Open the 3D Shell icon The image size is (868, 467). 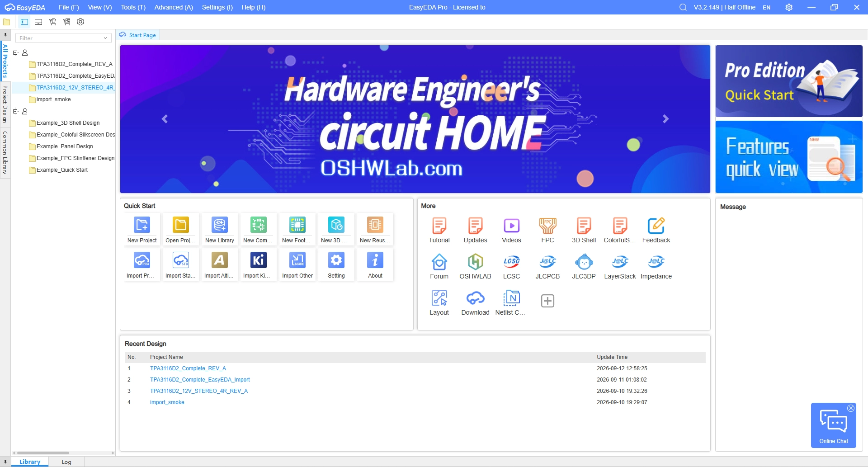click(x=584, y=226)
